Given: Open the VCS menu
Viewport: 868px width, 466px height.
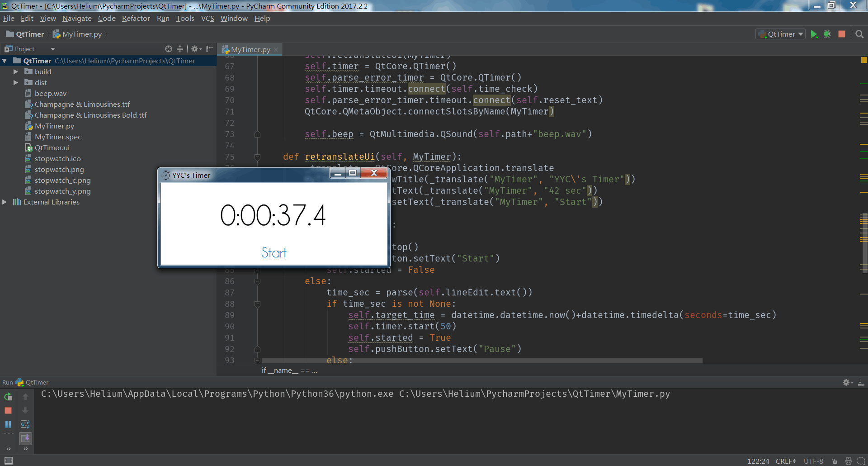Looking at the screenshot, I should coord(208,19).
